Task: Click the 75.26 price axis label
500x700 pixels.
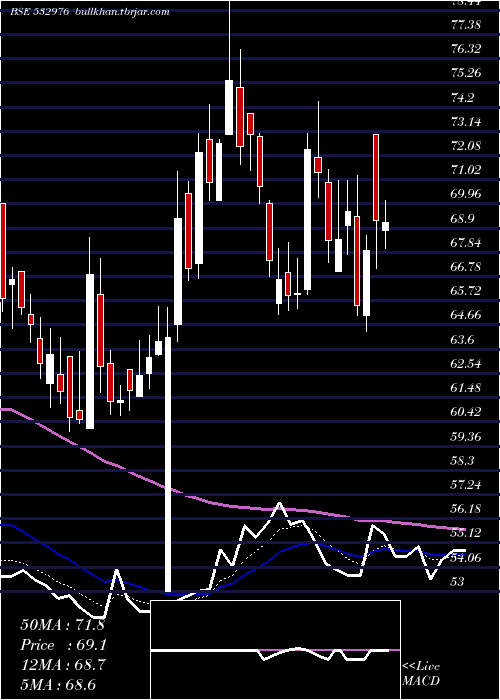Action: click(466, 72)
